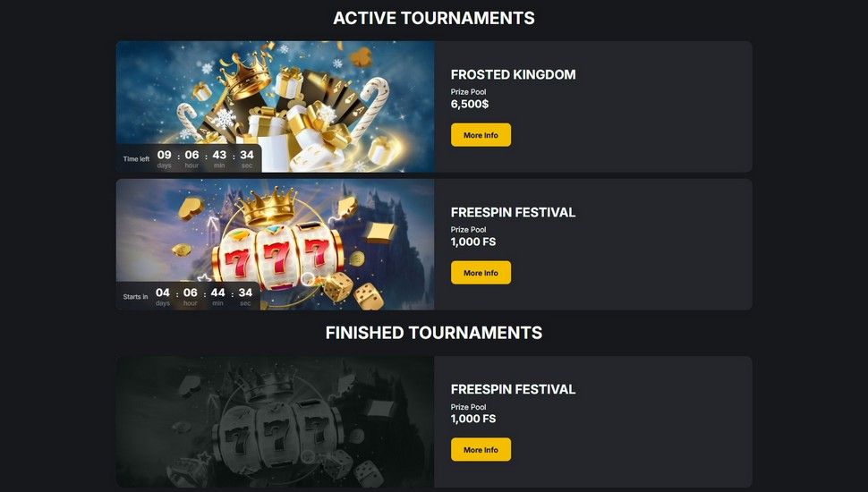Open More Info for Frosted Kingdom
This screenshot has width=868, height=492.
[481, 135]
